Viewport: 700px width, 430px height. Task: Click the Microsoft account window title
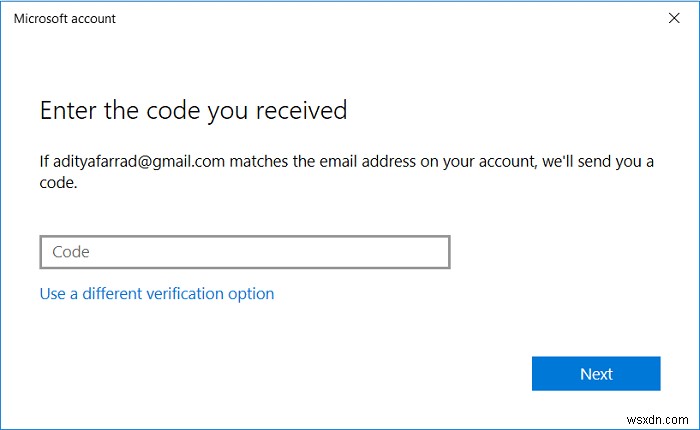point(64,18)
